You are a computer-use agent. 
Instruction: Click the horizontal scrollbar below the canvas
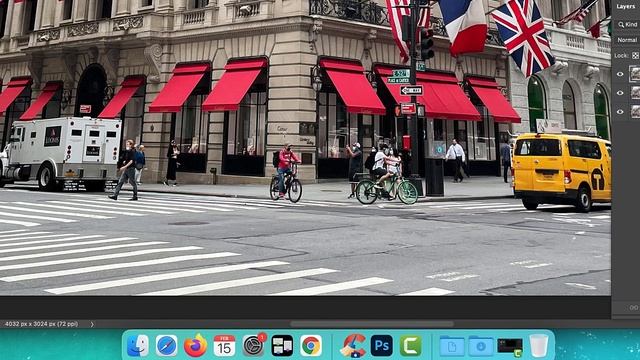(371, 324)
